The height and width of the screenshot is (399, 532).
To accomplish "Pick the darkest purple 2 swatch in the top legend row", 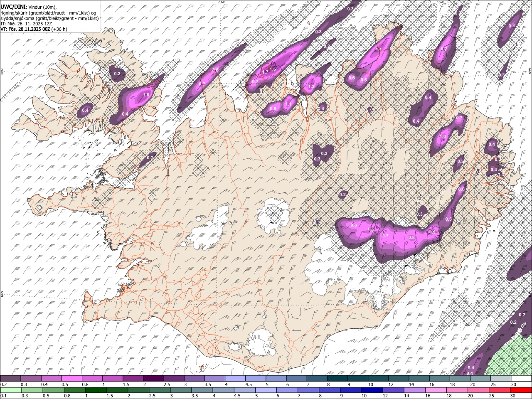I will click(x=153, y=379).
